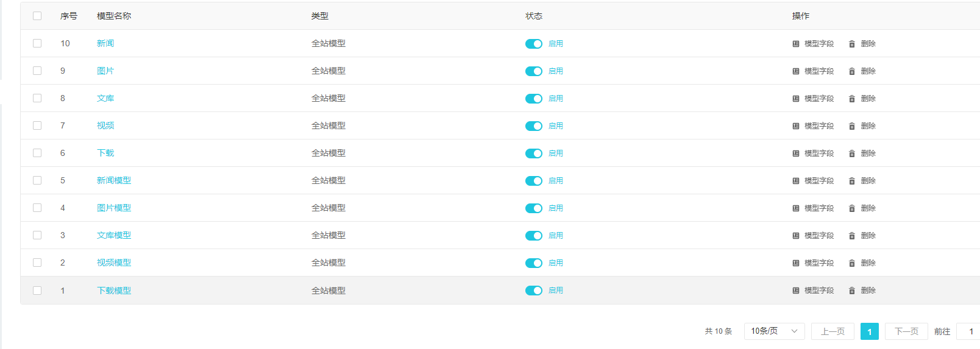
Task: Click the 上一页 previous page button
Action: point(833,331)
